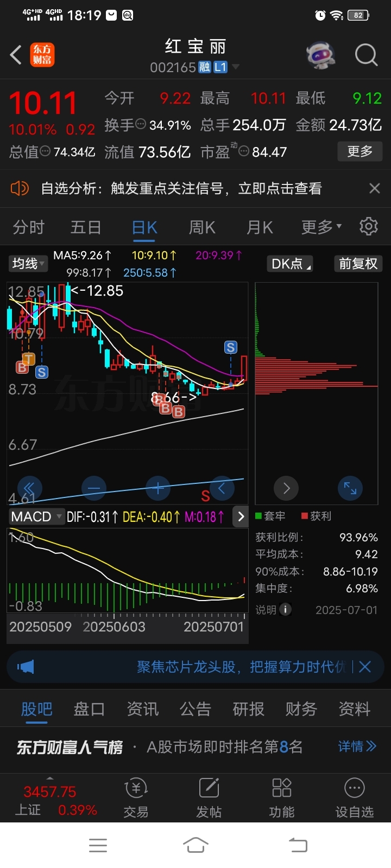Tap the 说明 info icon

click(x=285, y=610)
